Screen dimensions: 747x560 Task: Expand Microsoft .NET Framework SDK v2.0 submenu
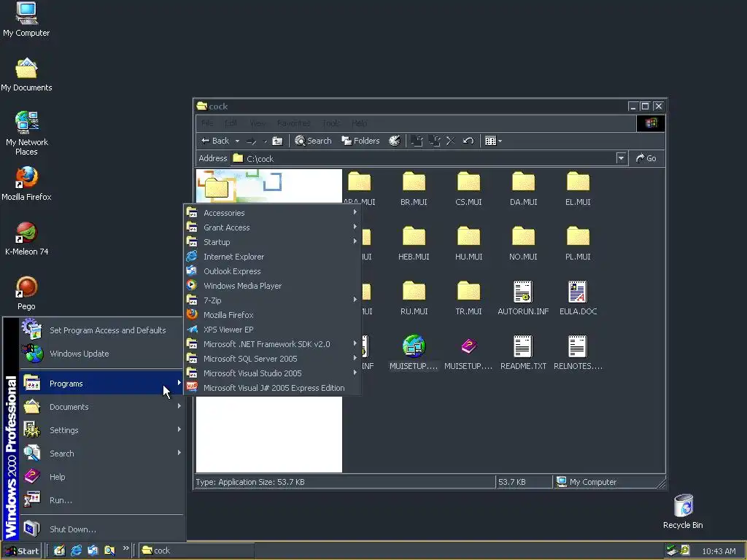click(x=273, y=344)
